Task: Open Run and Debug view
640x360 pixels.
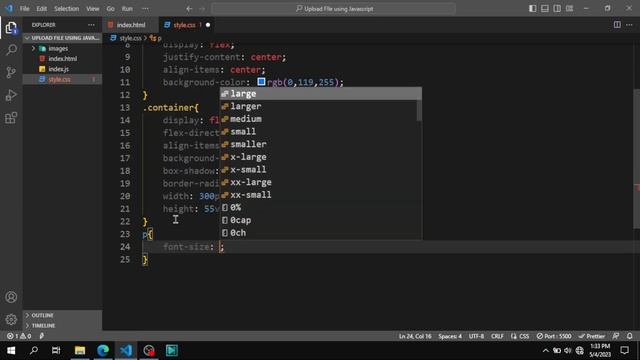Action: pos(11,95)
